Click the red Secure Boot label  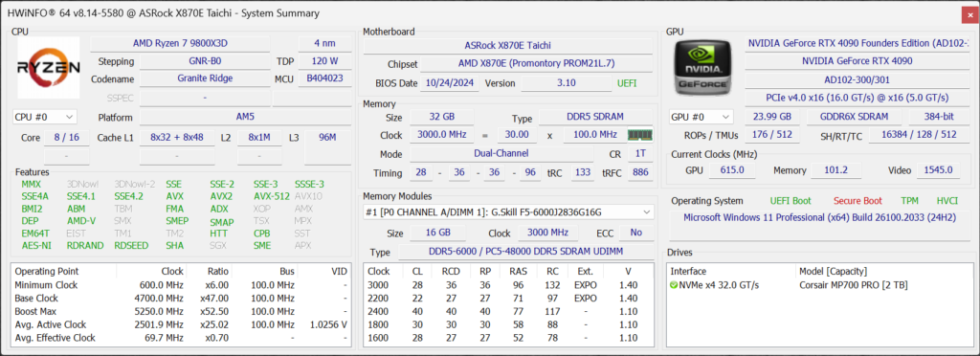point(857,201)
